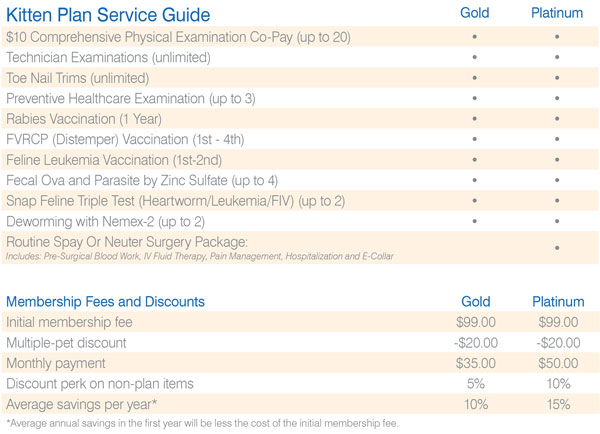Click Platinum dot for Toe Nail Trims

[x=557, y=78]
